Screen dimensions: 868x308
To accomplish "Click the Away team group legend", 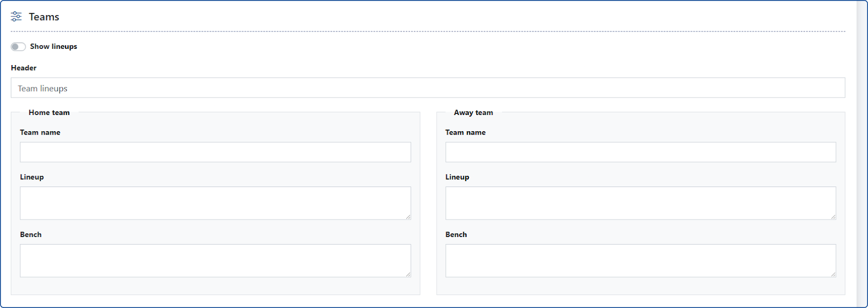I will [x=473, y=113].
